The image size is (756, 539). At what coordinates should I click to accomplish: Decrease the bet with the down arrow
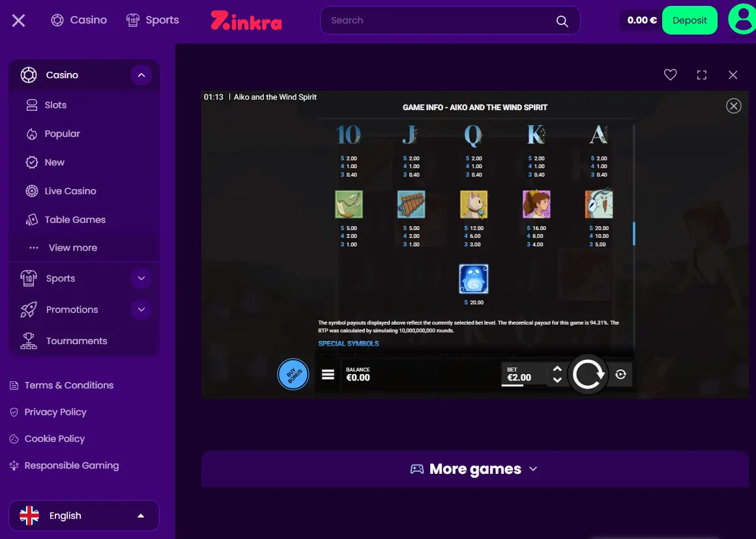coord(557,380)
